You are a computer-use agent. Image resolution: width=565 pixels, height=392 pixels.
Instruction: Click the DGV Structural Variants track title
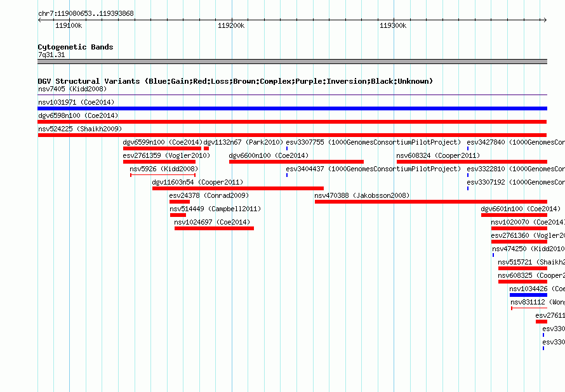click(x=236, y=81)
